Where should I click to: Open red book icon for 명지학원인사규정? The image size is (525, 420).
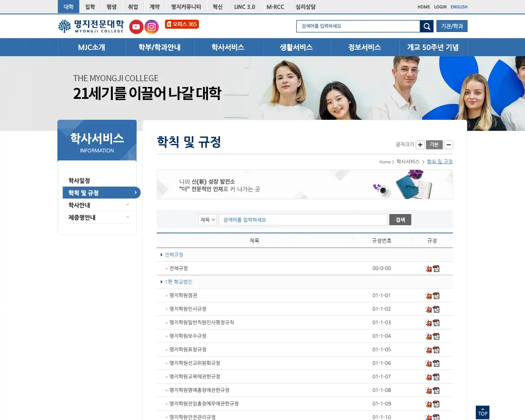click(x=429, y=309)
